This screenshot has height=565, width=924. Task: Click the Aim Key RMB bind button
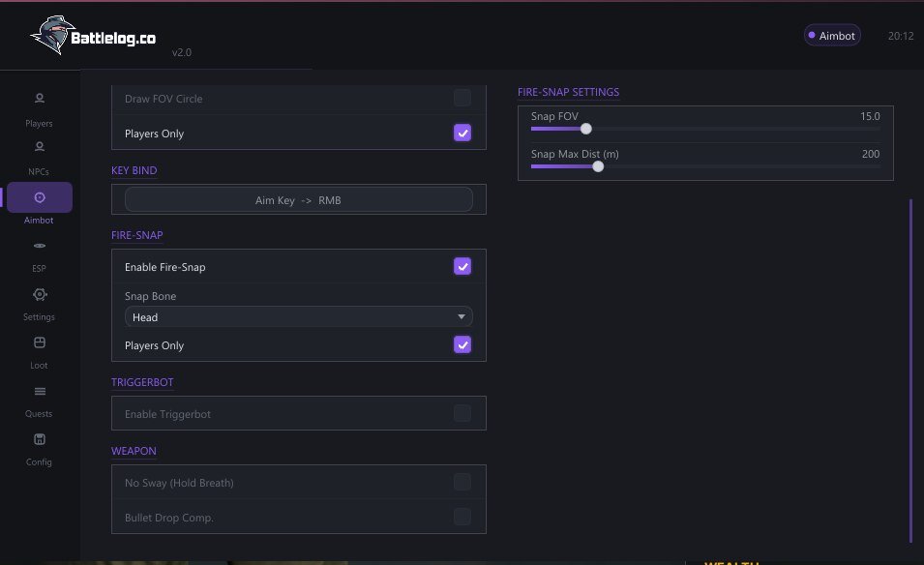(299, 199)
